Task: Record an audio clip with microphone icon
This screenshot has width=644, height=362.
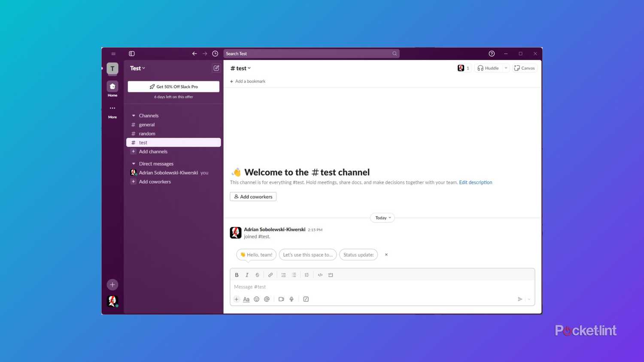Action: pyautogui.click(x=292, y=299)
